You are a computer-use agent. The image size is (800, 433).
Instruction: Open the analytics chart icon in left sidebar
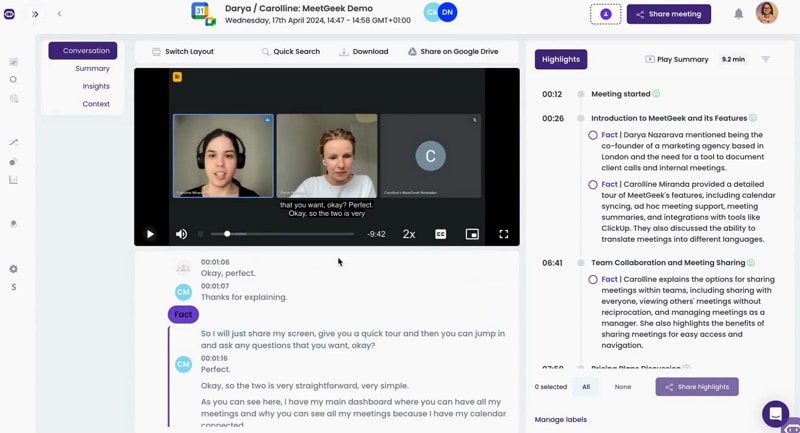(x=14, y=180)
